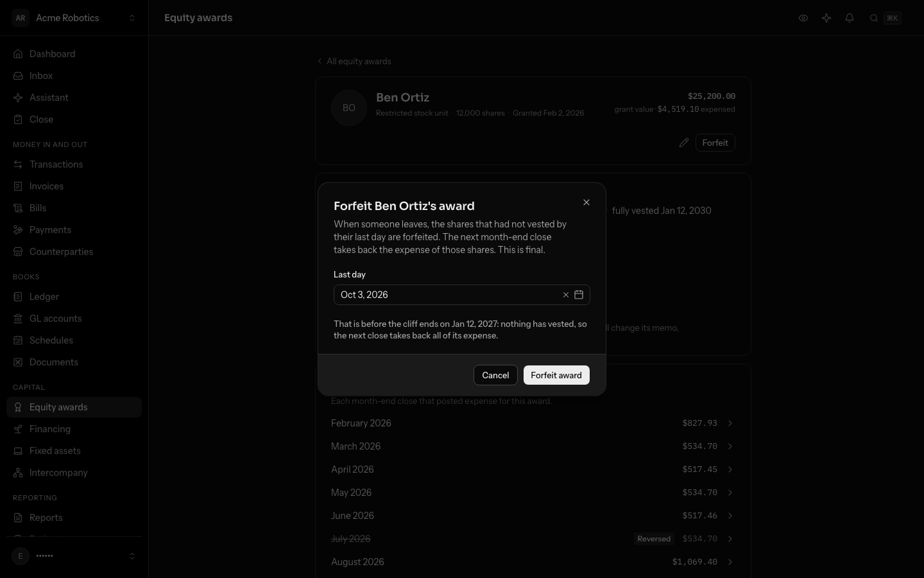Edit award using the pencil icon

click(x=684, y=143)
